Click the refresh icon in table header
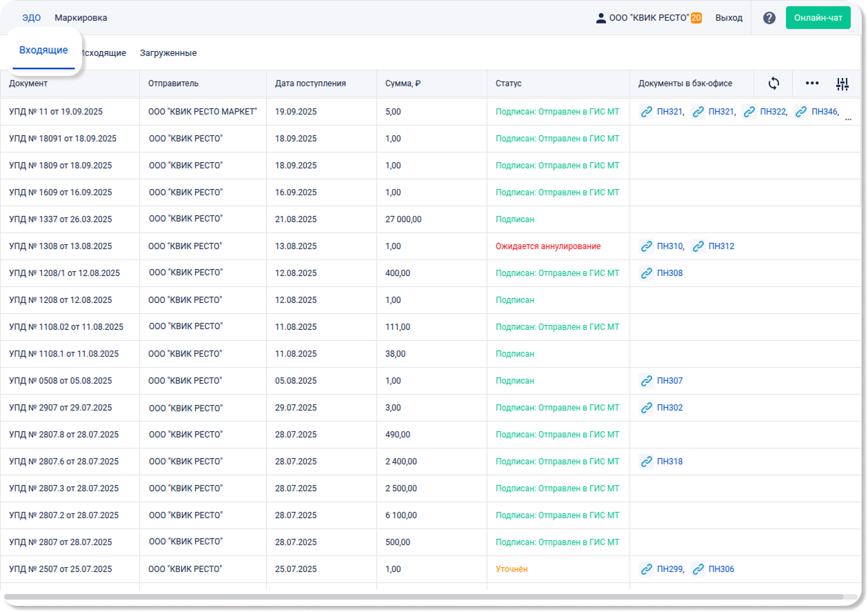The width and height of the screenshot is (868, 612). (774, 83)
